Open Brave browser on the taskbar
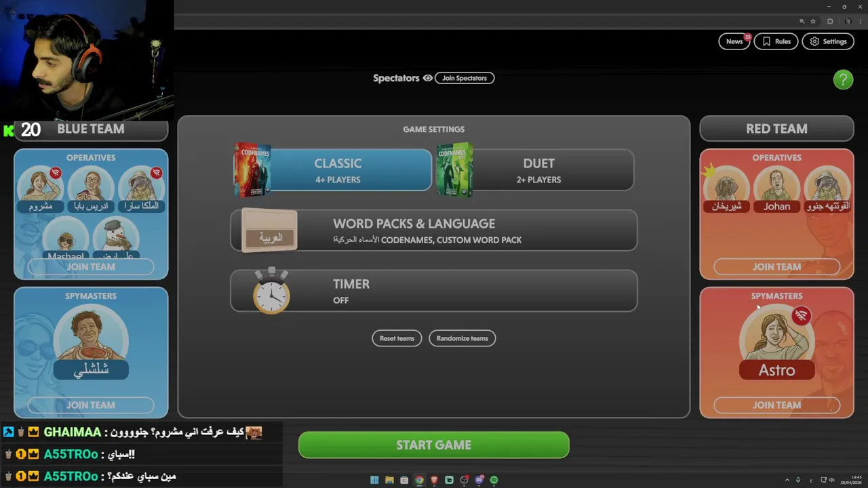Viewport: 868px width, 488px height. click(434, 480)
